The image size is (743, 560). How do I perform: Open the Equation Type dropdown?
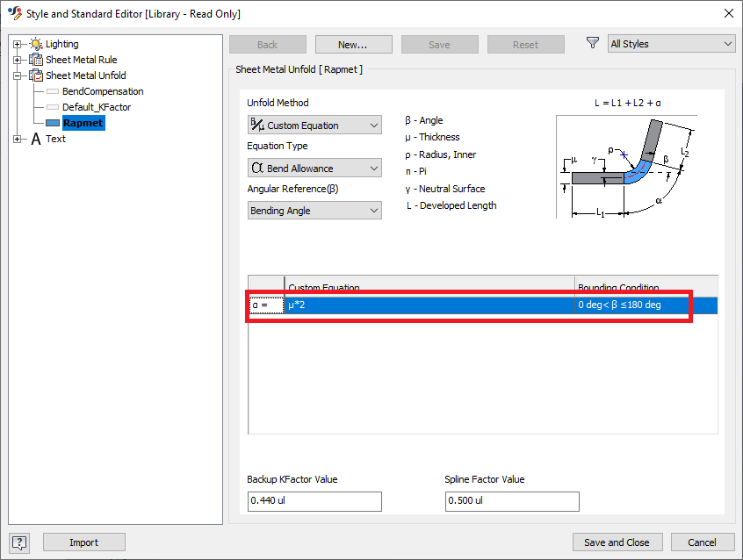(x=372, y=168)
